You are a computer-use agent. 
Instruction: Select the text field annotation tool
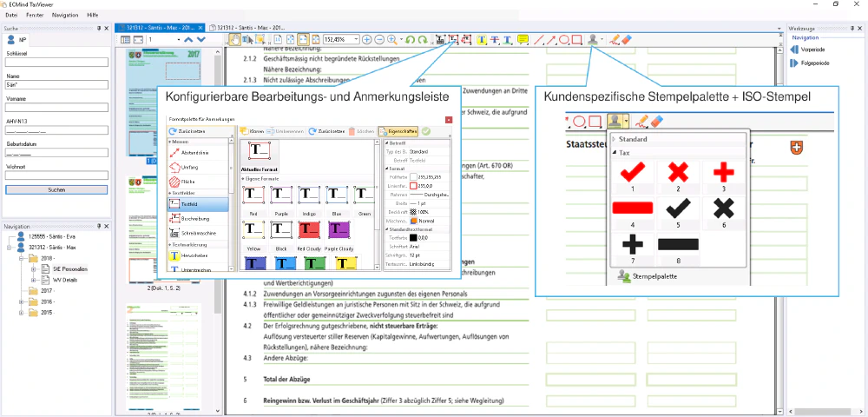(x=453, y=39)
